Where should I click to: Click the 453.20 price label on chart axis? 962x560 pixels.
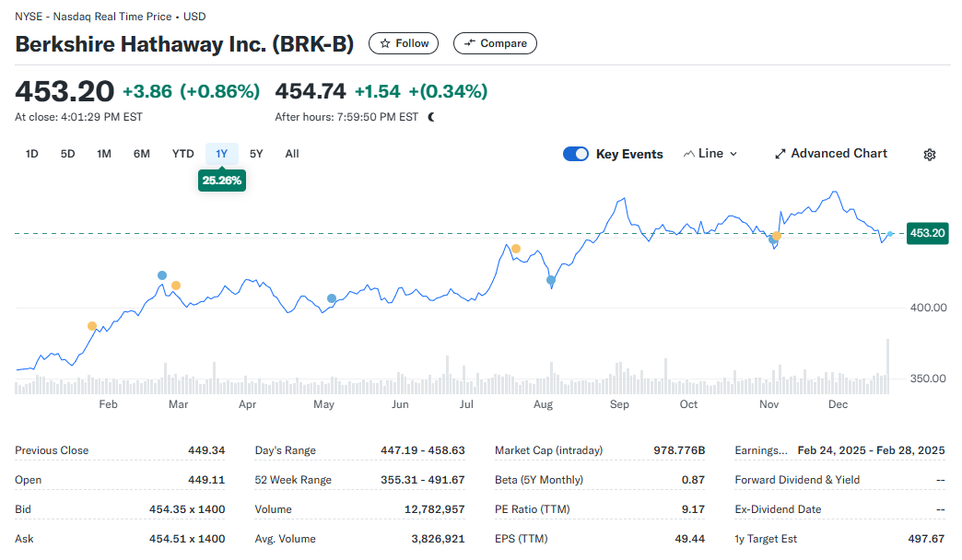point(928,233)
